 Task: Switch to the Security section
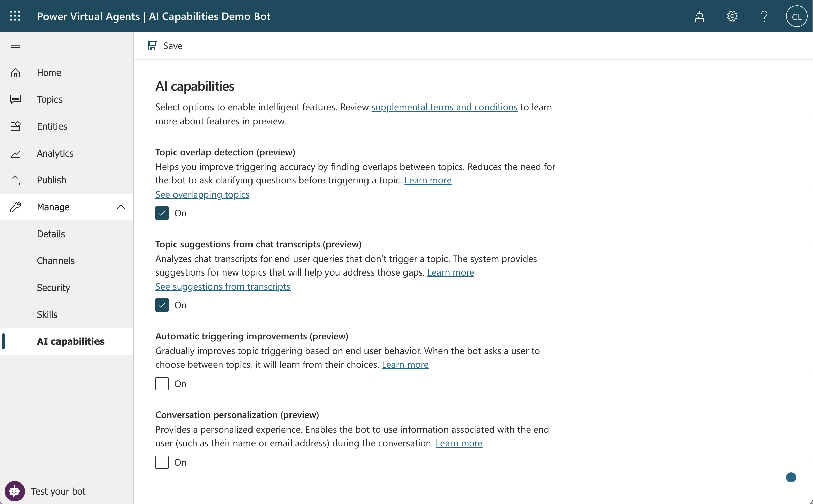[53, 287]
